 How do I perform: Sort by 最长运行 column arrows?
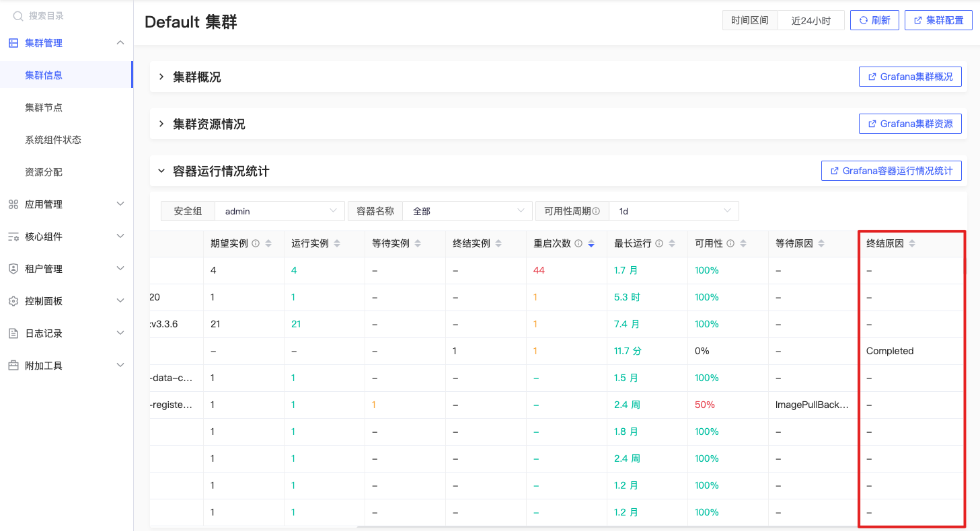click(x=672, y=244)
